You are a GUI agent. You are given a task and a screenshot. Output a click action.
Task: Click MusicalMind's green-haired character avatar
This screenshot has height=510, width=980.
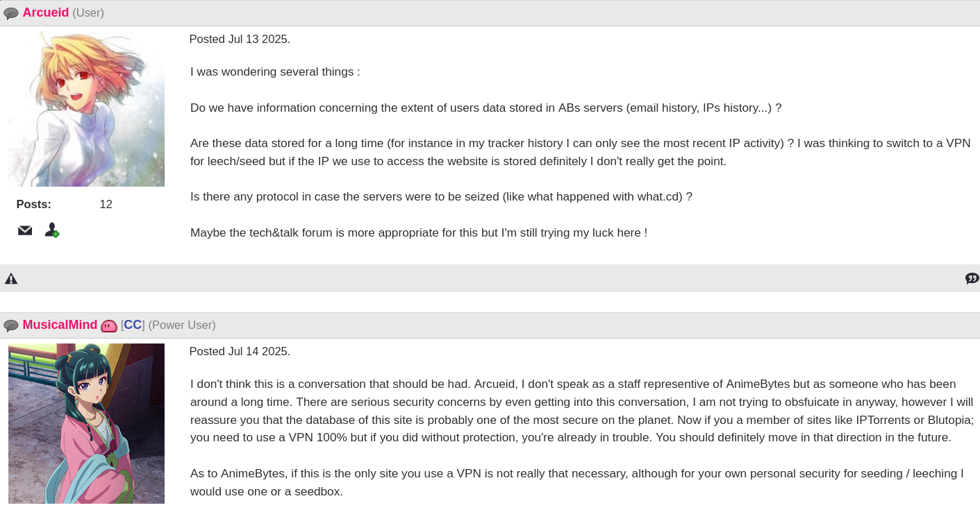(86, 423)
